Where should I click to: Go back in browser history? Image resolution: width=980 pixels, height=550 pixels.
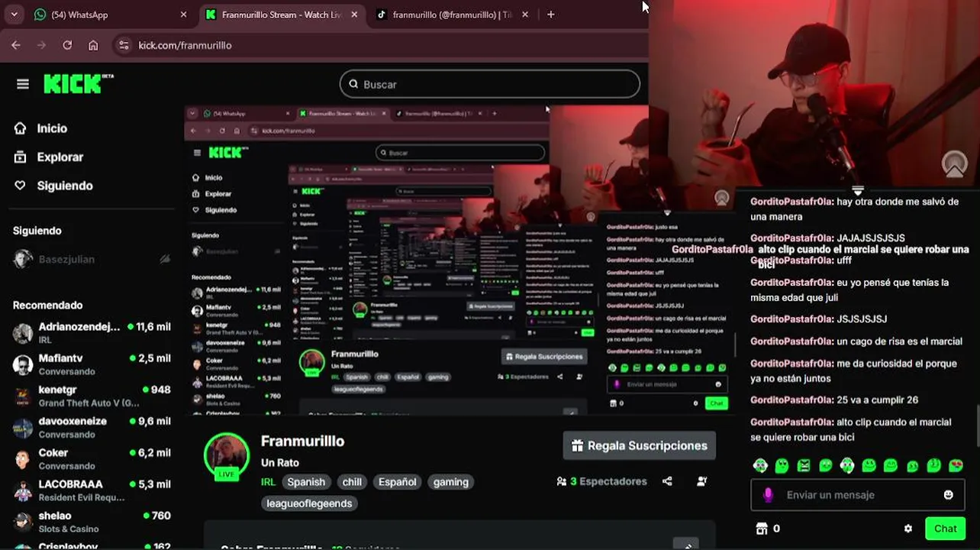pyautogui.click(x=16, y=45)
